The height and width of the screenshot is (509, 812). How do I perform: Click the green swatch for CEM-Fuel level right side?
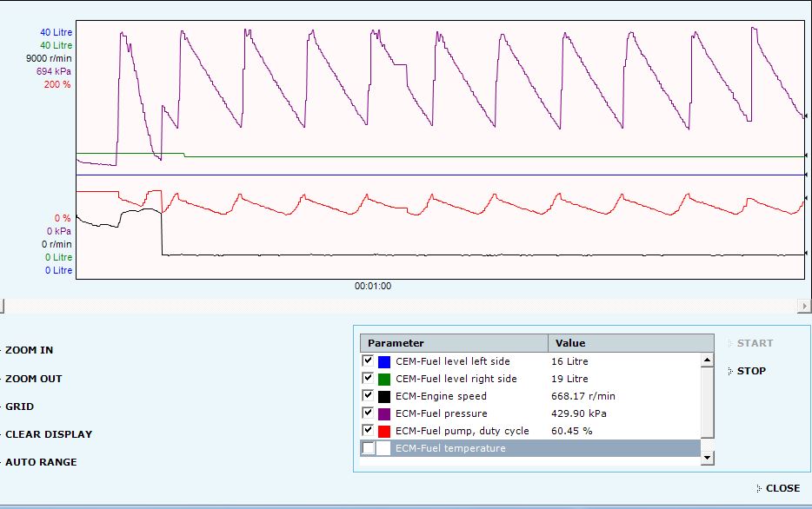pos(383,378)
